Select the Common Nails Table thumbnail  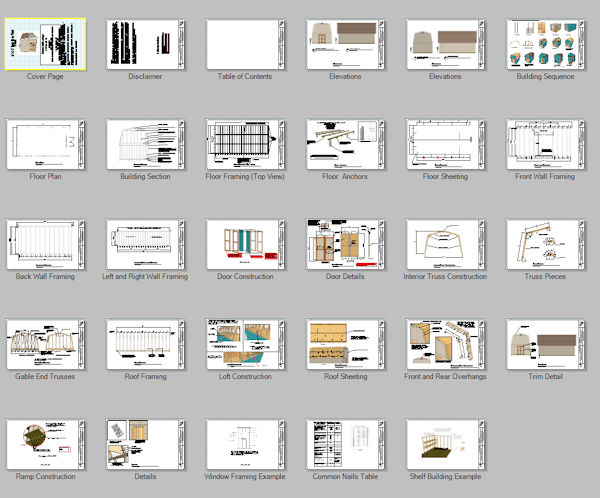click(345, 444)
